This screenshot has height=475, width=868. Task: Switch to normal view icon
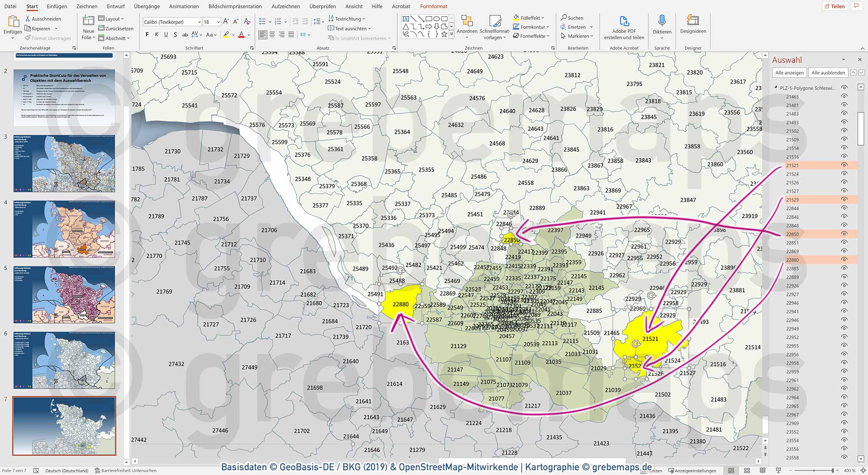(x=731, y=470)
